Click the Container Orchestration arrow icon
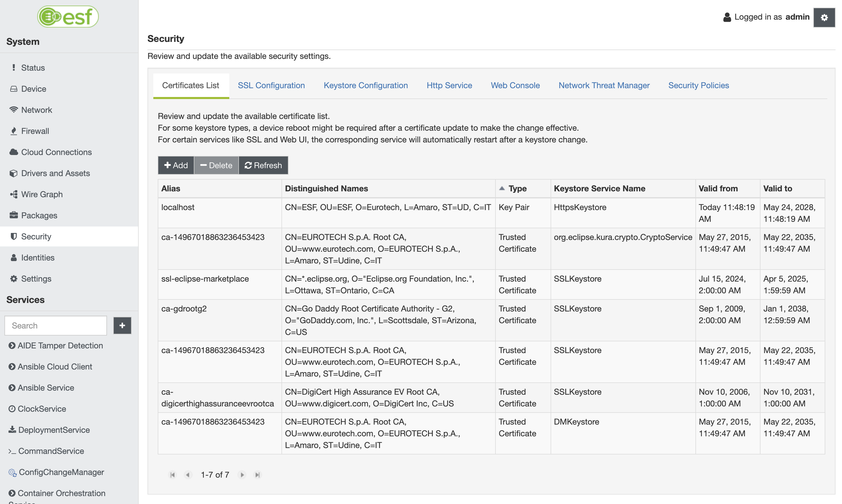842x504 pixels. [12, 493]
